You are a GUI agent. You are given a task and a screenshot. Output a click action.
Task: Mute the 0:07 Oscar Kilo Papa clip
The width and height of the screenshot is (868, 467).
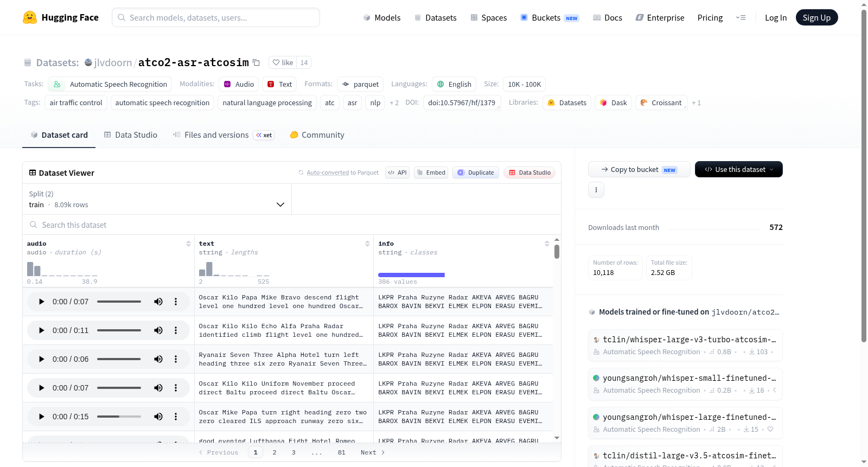[158, 302]
